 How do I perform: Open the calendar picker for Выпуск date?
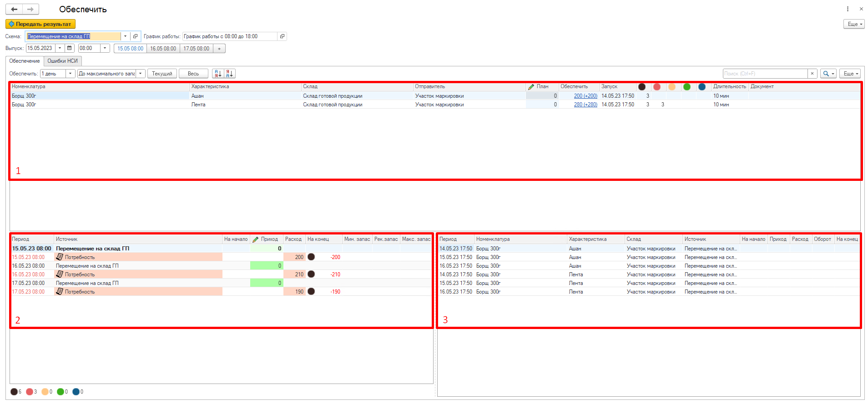(x=69, y=48)
